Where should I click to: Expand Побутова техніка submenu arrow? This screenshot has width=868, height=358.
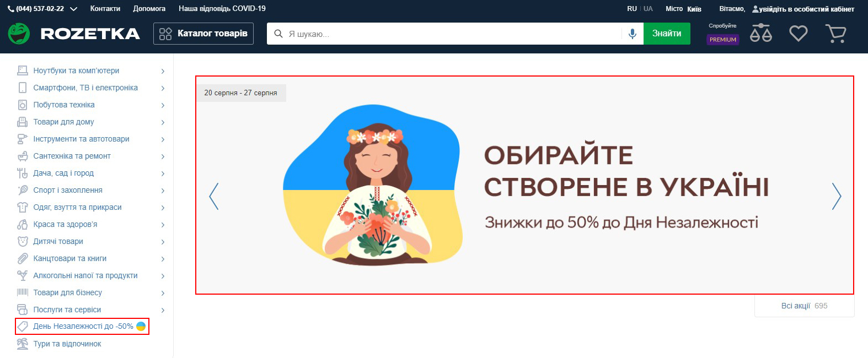163,105
